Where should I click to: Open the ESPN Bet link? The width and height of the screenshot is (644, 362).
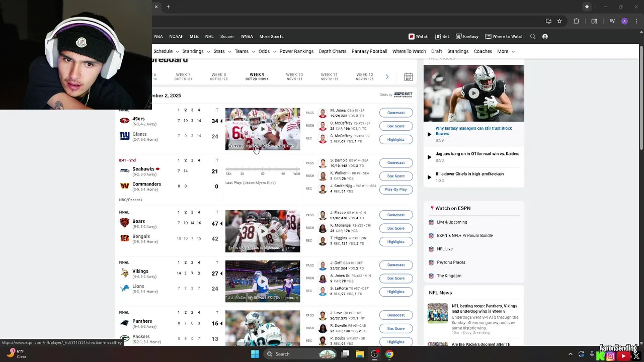[442, 36]
